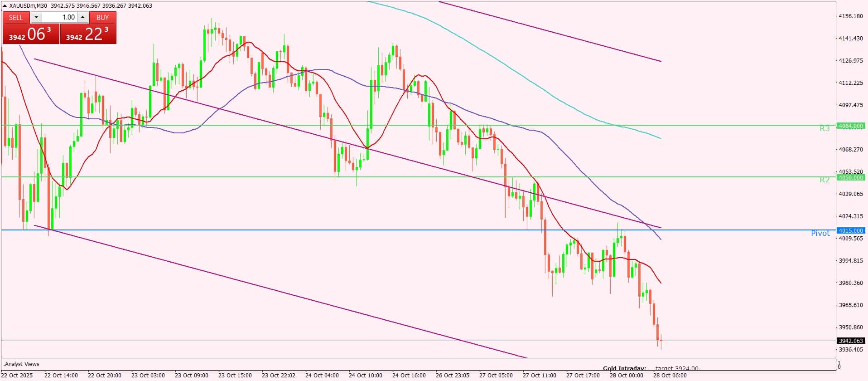
Task: Increase trade volume with the up arrow
Action: (82, 17)
